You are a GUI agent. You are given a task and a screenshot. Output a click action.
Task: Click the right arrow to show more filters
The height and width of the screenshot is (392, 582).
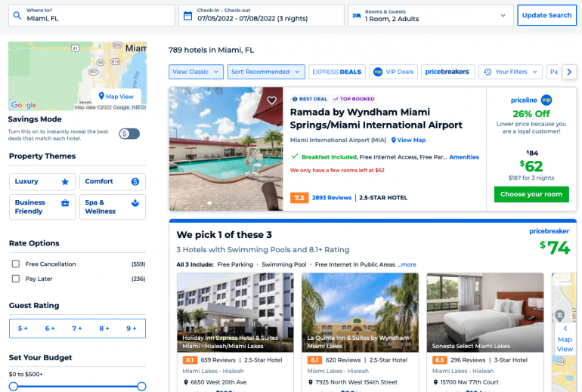(569, 72)
